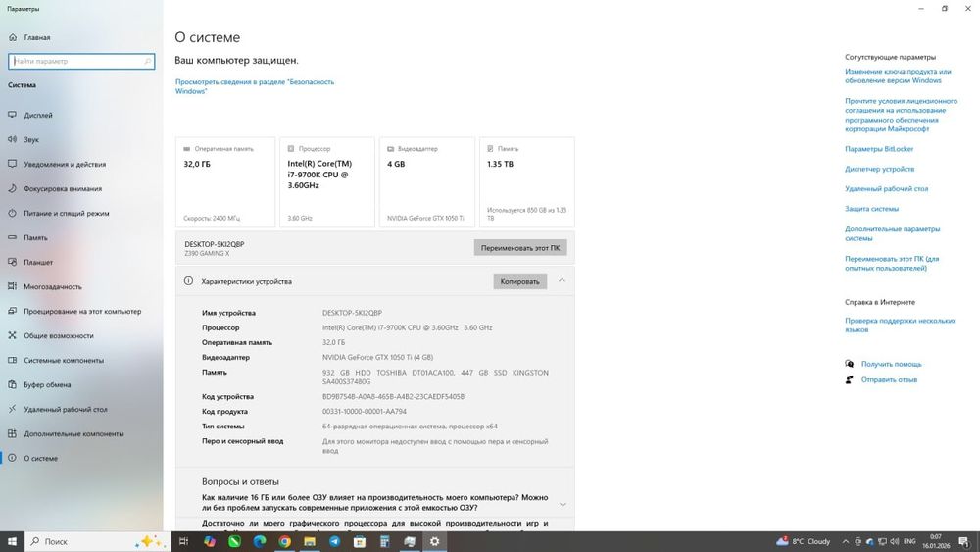The width and height of the screenshot is (980, 552).
Task: Open Microsoft Edge from taskbar
Action: (260, 541)
